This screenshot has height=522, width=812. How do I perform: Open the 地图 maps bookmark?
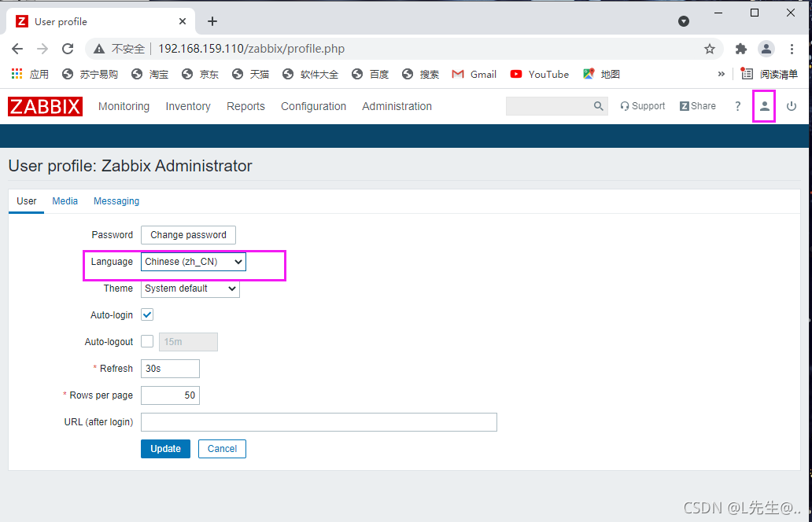tap(601, 74)
